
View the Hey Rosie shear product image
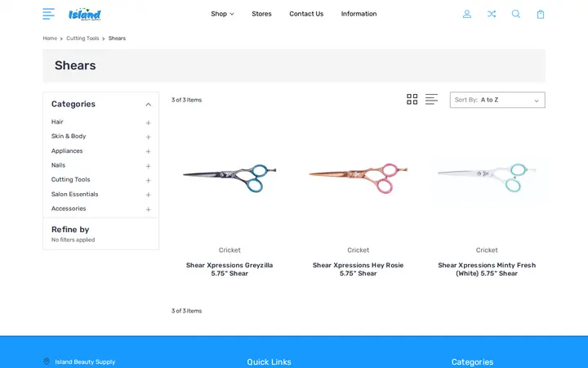pos(359,177)
